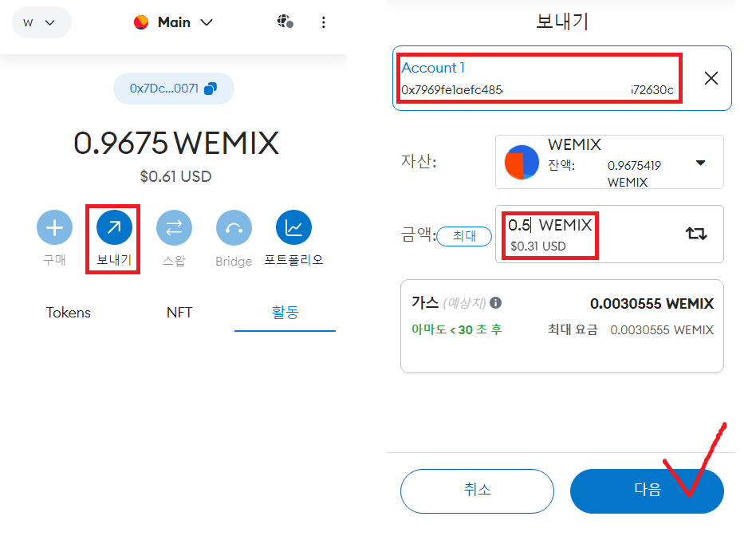The width and height of the screenshot is (756, 536).
Task: Open the W account selector dropdown
Action: point(41,22)
